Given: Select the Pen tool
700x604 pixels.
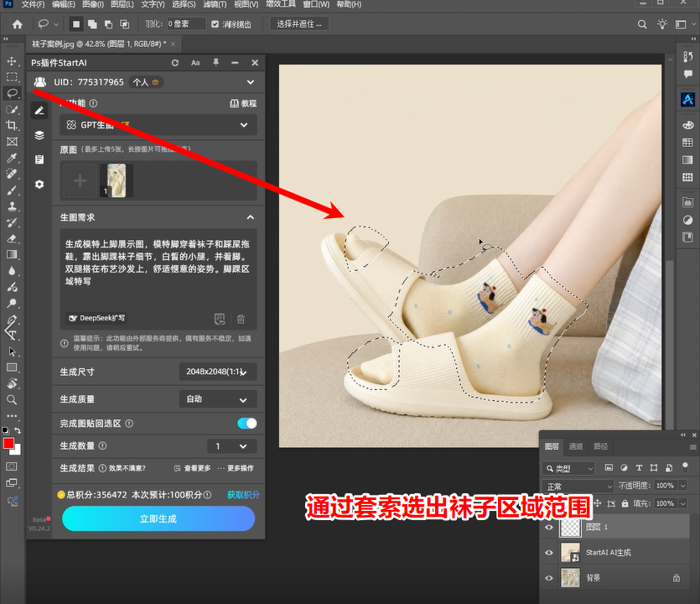Looking at the screenshot, I should click(x=12, y=320).
